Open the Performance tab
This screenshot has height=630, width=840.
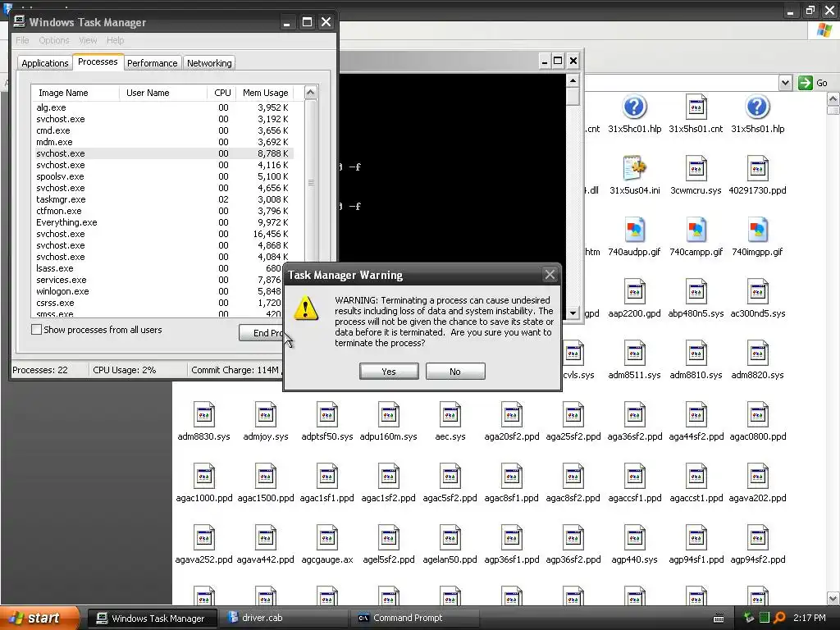[x=152, y=63]
